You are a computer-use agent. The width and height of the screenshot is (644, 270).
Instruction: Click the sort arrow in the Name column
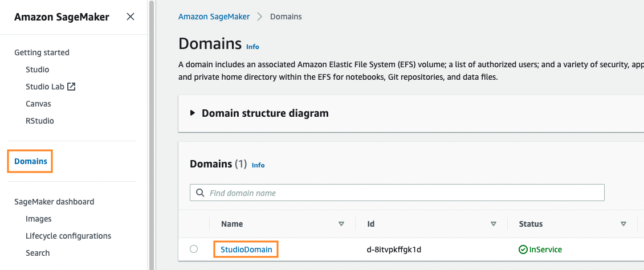click(x=341, y=224)
